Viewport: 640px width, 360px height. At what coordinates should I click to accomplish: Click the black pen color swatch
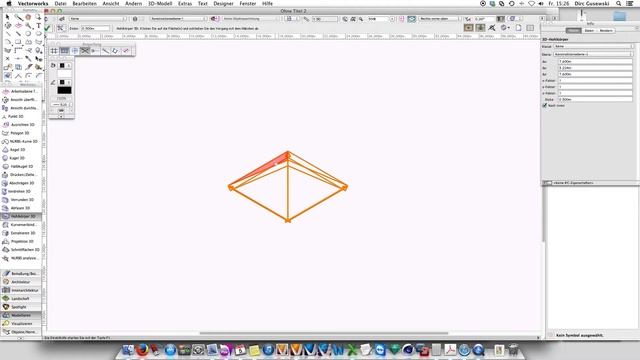pos(64,91)
